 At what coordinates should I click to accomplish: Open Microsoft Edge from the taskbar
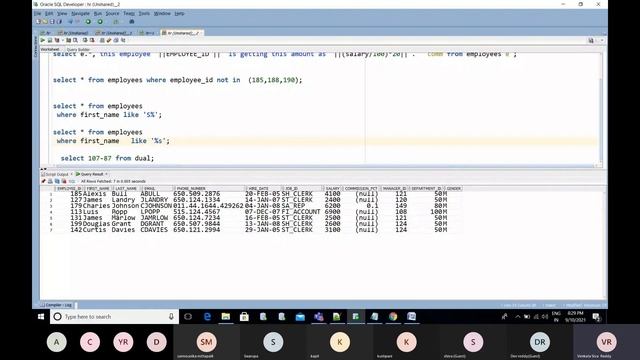click(207, 317)
